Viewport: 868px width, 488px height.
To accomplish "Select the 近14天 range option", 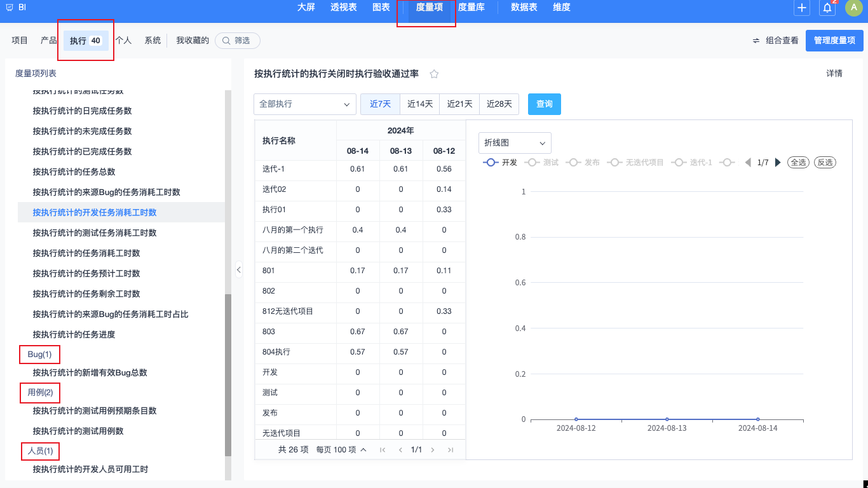I will [420, 104].
